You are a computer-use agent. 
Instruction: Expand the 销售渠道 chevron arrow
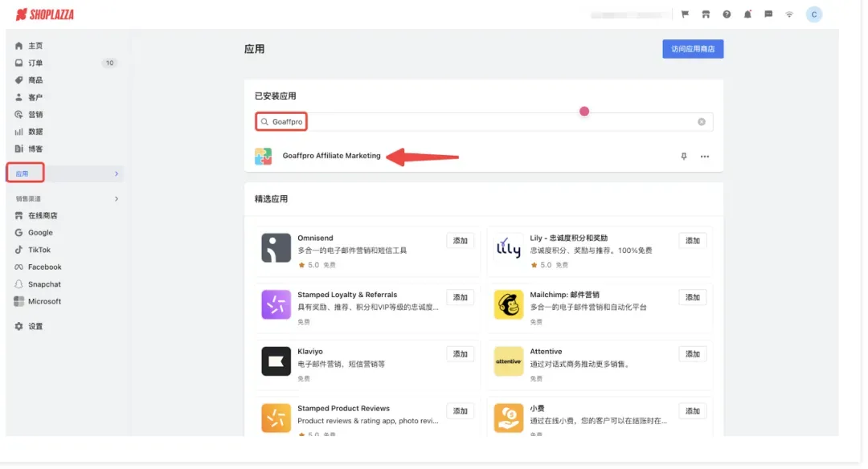(117, 198)
